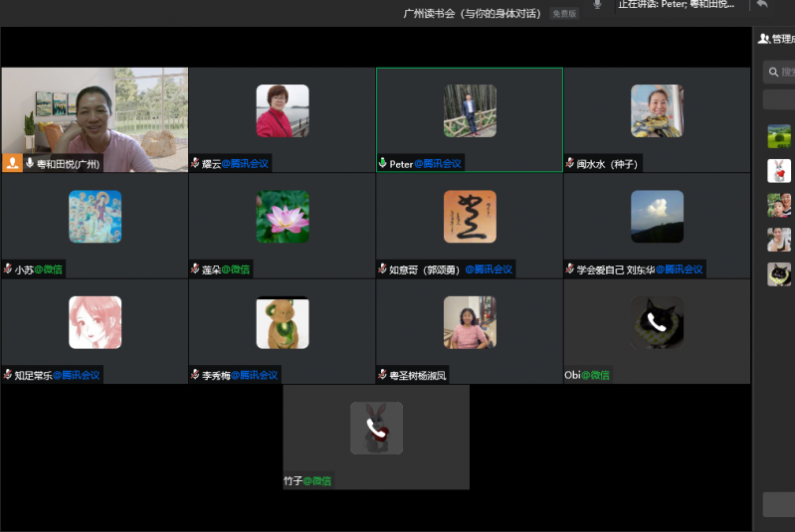Image resolution: width=795 pixels, height=532 pixels.
Task: Click the muted mic icon next to 耀云
Action: coord(195,163)
